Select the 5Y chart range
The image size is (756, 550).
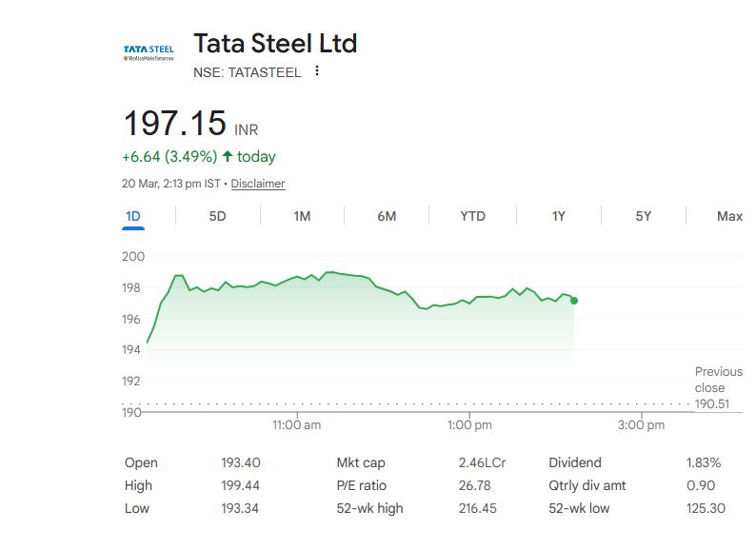(x=644, y=216)
